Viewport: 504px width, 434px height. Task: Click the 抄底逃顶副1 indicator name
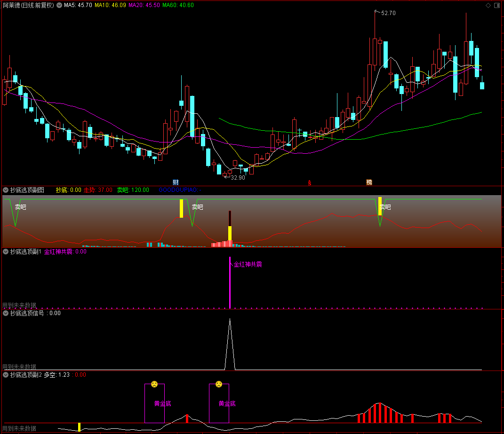[26, 252]
